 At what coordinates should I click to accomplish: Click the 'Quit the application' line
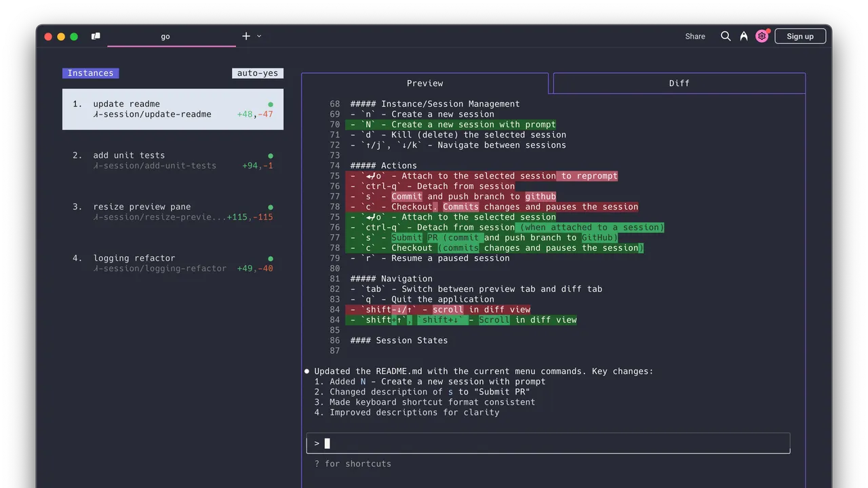point(422,300)
